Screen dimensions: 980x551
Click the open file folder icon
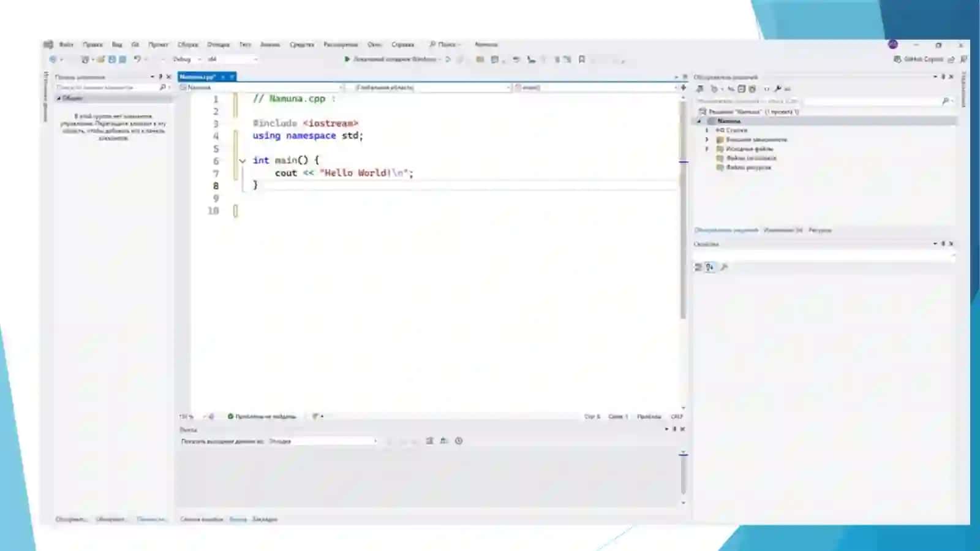point(101,59)
